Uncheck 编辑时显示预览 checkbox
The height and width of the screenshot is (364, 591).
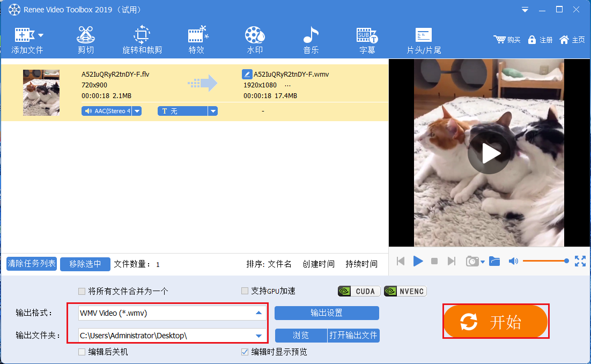point(245,352)
